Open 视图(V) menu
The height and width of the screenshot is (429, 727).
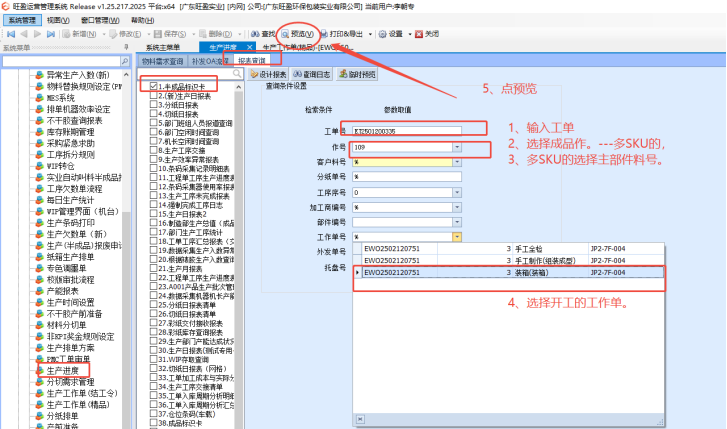tap(58, 20)
